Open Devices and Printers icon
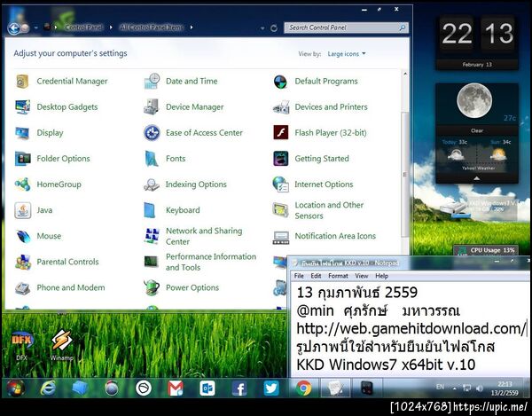This screenshot has width=532, height=416. click(x=281, y=107)
